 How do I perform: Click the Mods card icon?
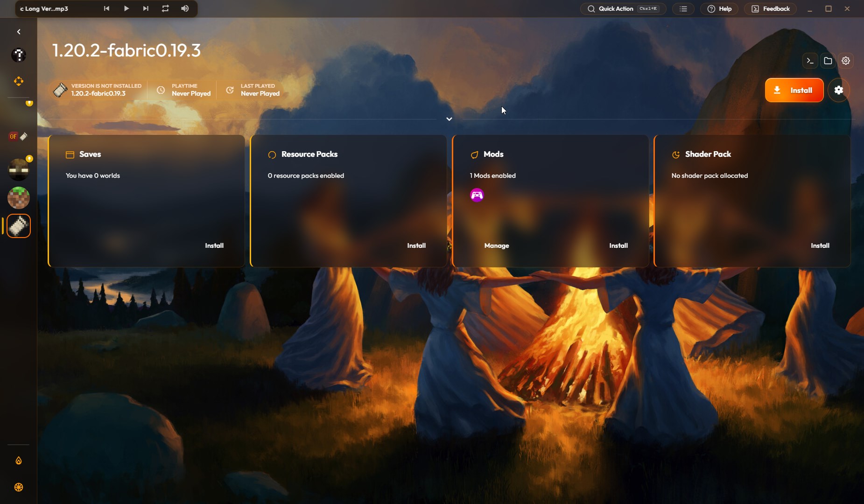click(474, 154)
